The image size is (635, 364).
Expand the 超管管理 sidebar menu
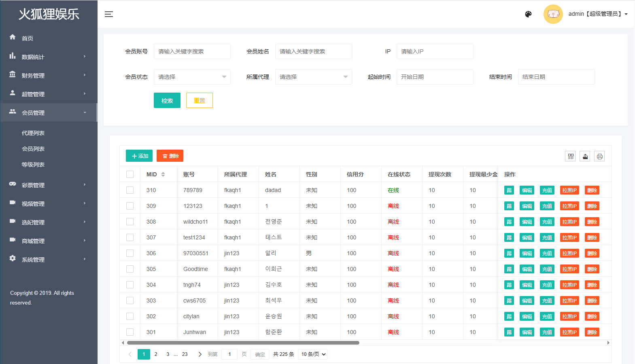pos(49,94)
